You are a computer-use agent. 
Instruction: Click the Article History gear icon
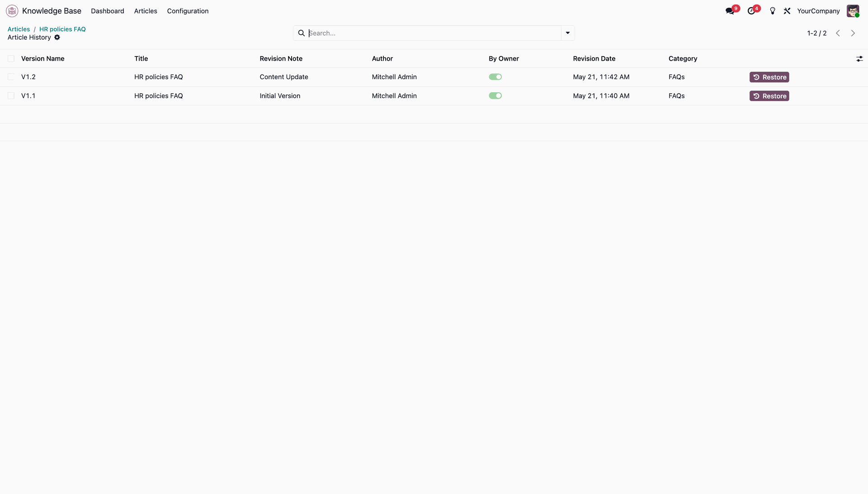57,38
